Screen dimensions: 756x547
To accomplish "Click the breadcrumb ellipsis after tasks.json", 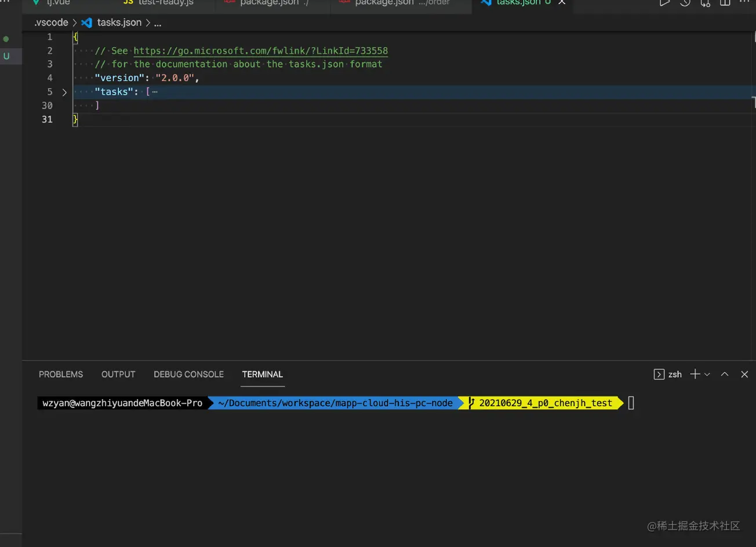I will tap(158, 23).
